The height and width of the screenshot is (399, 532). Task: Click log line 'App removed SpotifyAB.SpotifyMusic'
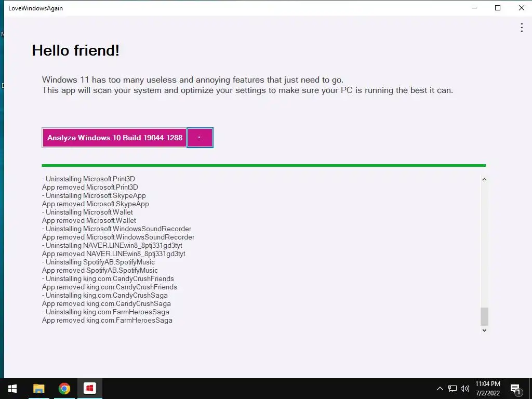coord(100,270)
